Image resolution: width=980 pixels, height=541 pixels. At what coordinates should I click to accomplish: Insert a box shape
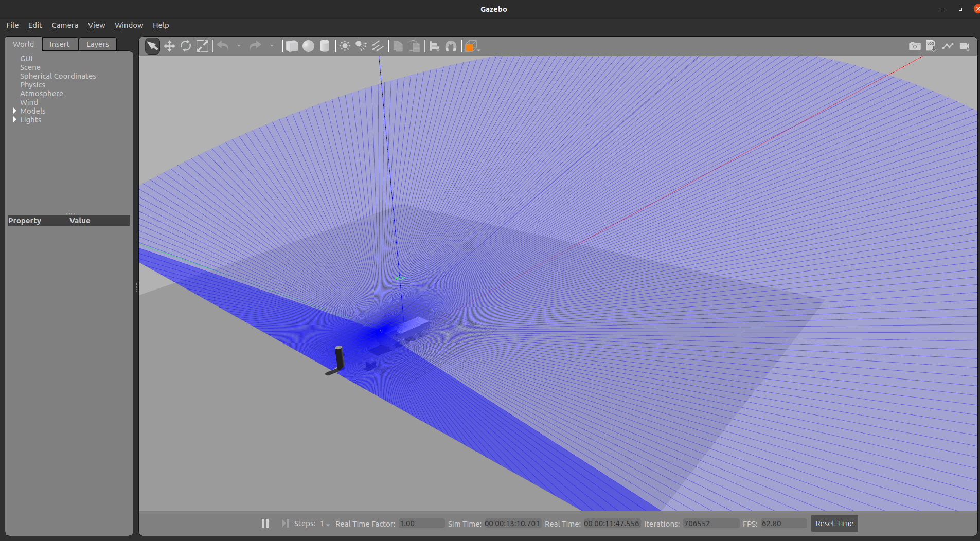click(292, 46)
